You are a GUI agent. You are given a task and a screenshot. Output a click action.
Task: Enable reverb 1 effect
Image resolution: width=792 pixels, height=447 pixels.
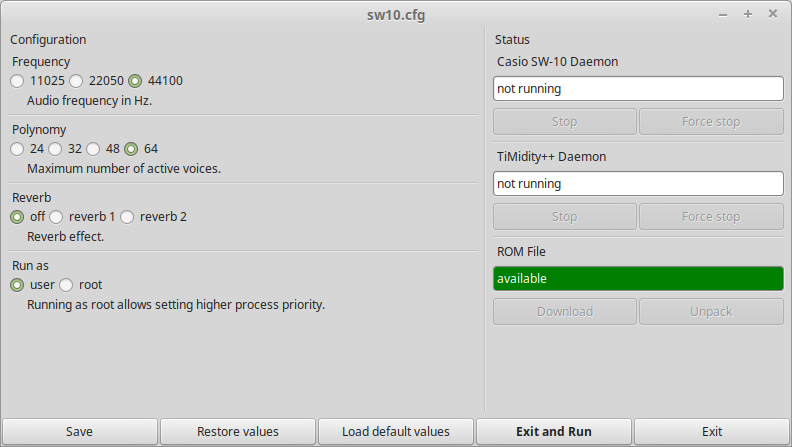coord(56,217)
